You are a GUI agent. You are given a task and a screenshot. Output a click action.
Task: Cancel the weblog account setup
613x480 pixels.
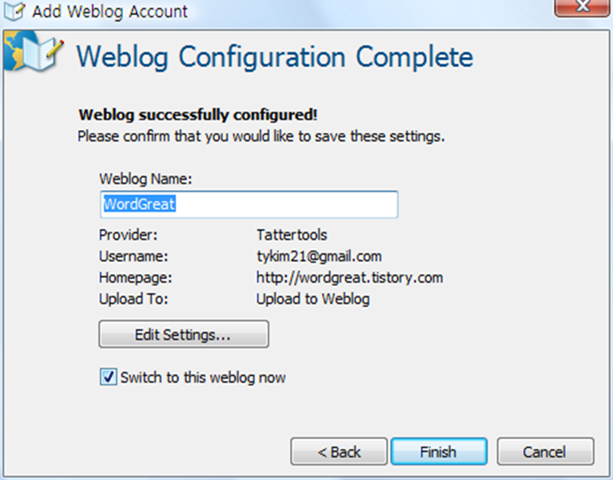point(544,452)
